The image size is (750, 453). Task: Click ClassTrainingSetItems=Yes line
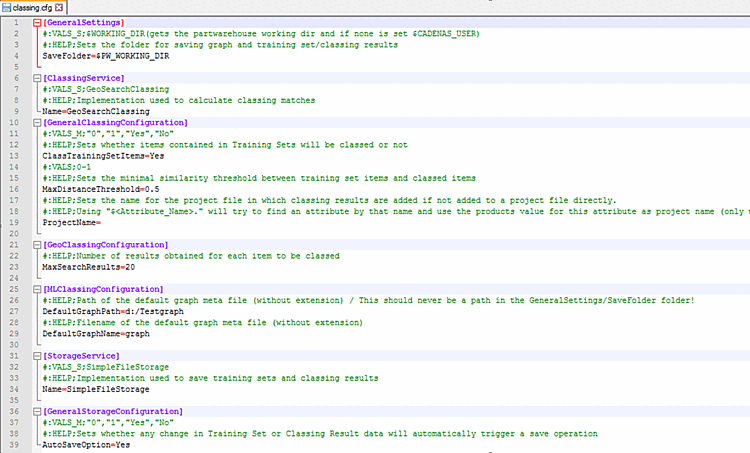click(x=103, y=156)
